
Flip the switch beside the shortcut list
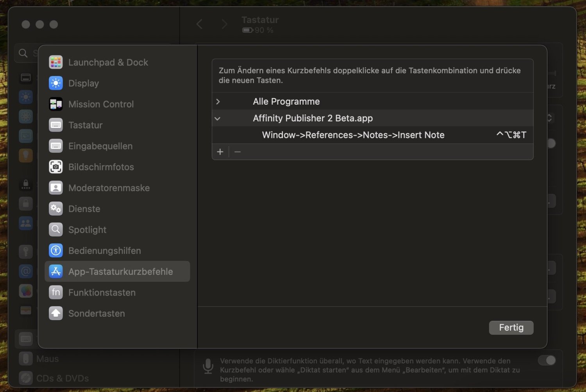click(x=551, y=143)
